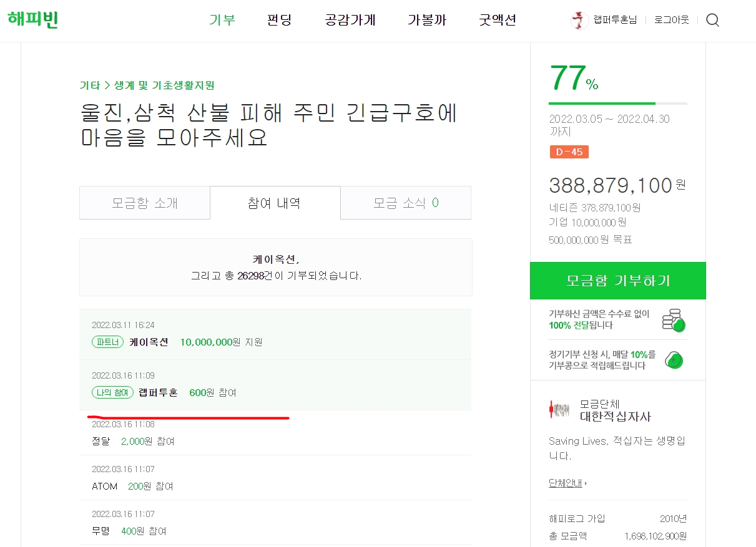Open the 펀딩 menu

point(279,20)
